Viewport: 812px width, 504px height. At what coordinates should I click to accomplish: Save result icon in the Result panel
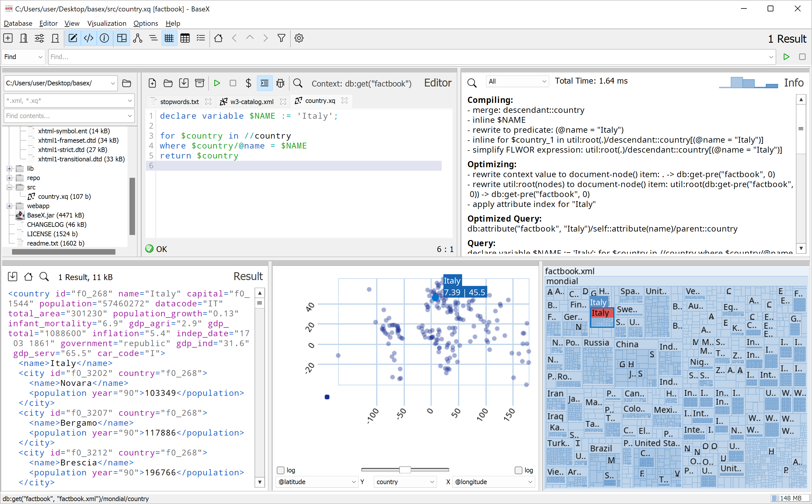pyautogui.click(x=13, y=276)
